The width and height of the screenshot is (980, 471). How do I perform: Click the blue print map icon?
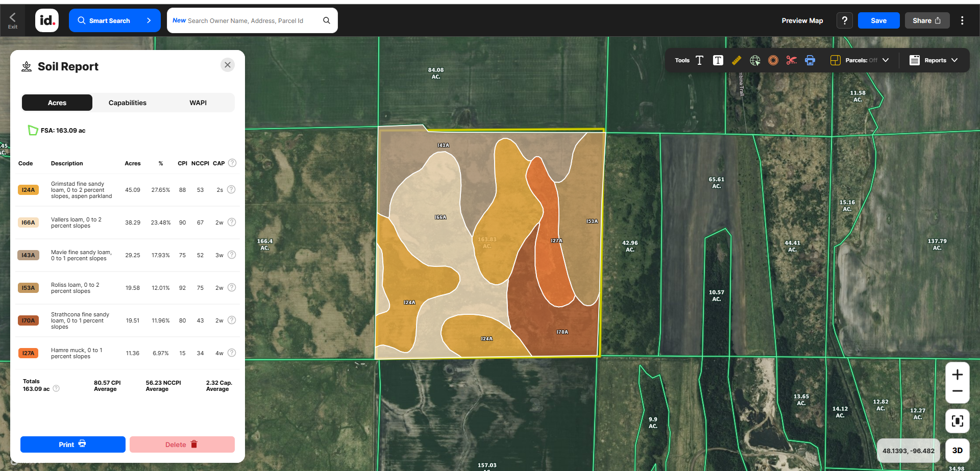tap(810, 60)
